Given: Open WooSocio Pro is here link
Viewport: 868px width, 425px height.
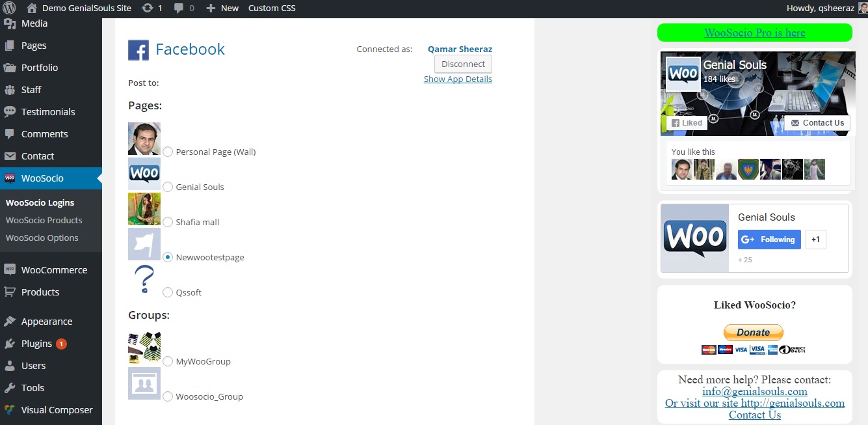Looking at the screenshot, I should [755, 33].
